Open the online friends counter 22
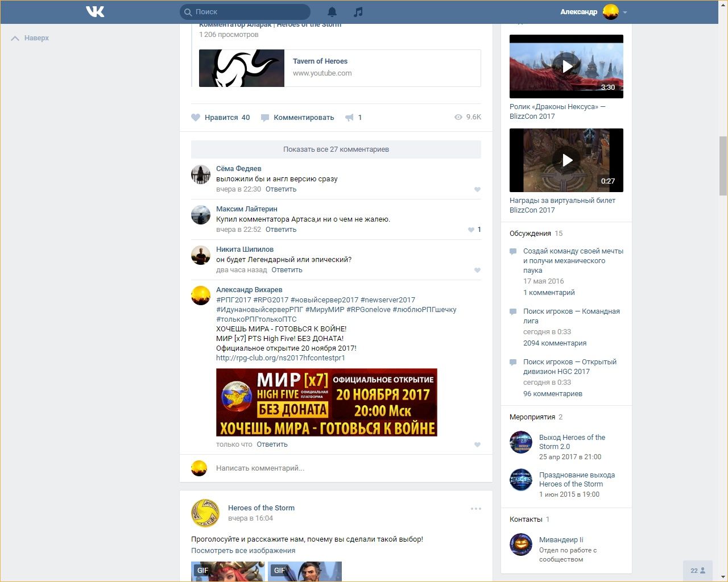The height and width of the screenshot is (582, 728). point(698,571)
